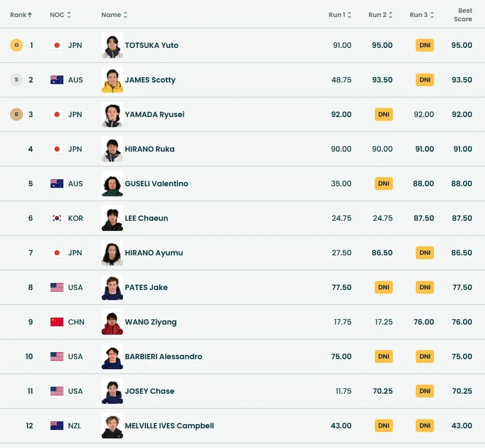Open HIRANO Ayumu's athlete name link

click(x=154, y=253)
